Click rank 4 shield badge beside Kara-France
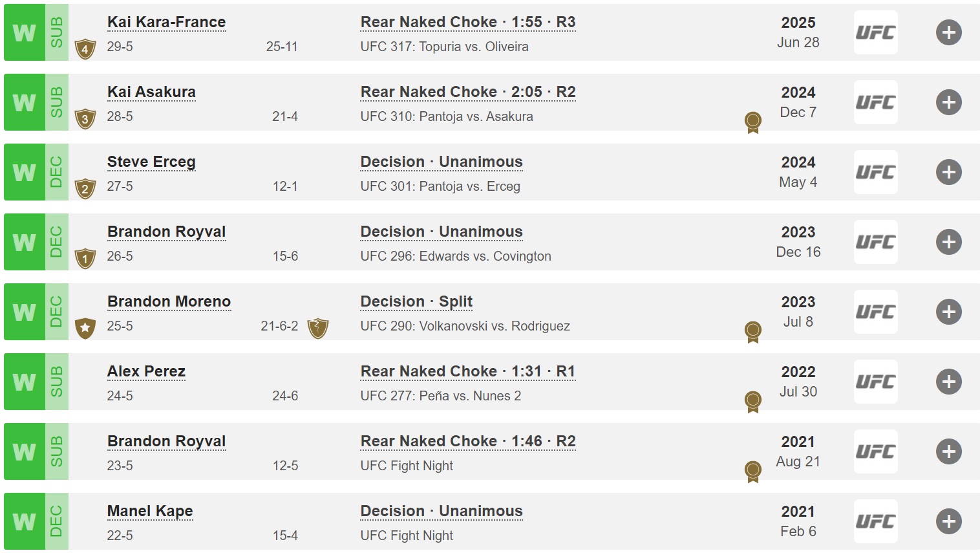 click(85, 49)
